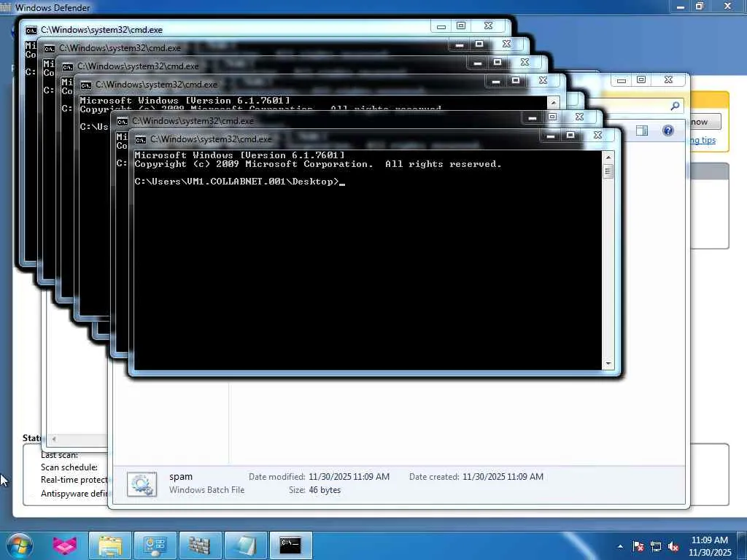Open Windows Explorer from the taskbar
The width and height of the screenshot is (747, 560).
pyautogui.click(x=110, y=545)
